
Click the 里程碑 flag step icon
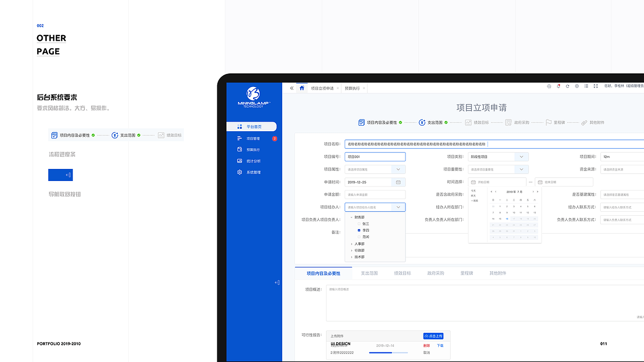(x=548, y=122)
